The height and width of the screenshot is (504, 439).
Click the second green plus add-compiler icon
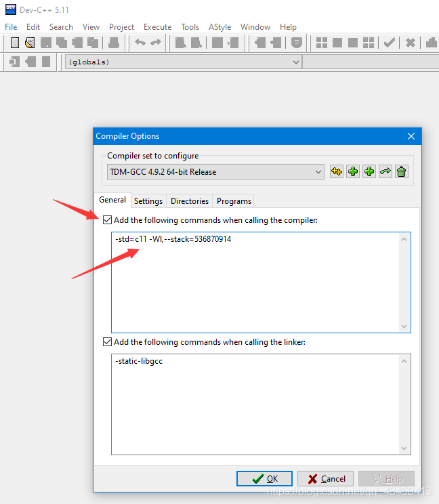pos(369,171)
